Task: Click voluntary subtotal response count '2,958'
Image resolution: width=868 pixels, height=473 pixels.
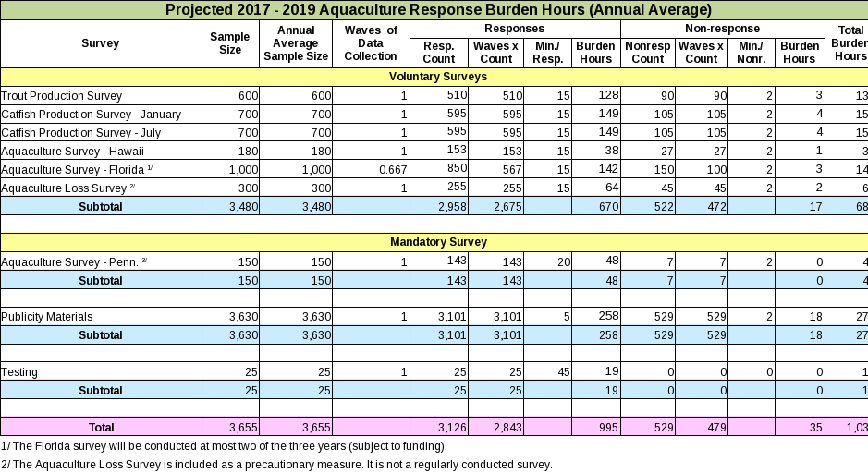Action: pyautogui.click(x=439, y=206)
